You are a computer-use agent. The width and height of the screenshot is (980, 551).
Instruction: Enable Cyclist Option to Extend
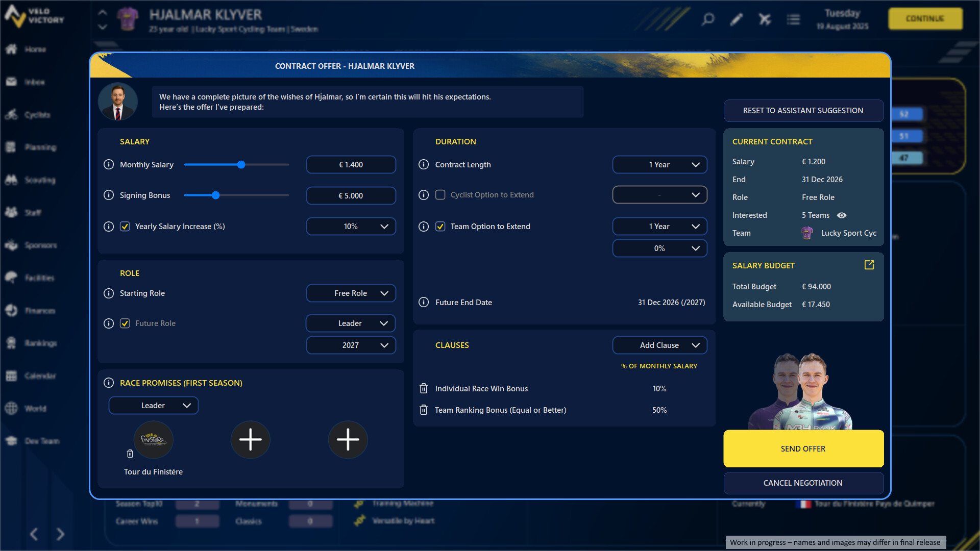click(x=440, y=194)
